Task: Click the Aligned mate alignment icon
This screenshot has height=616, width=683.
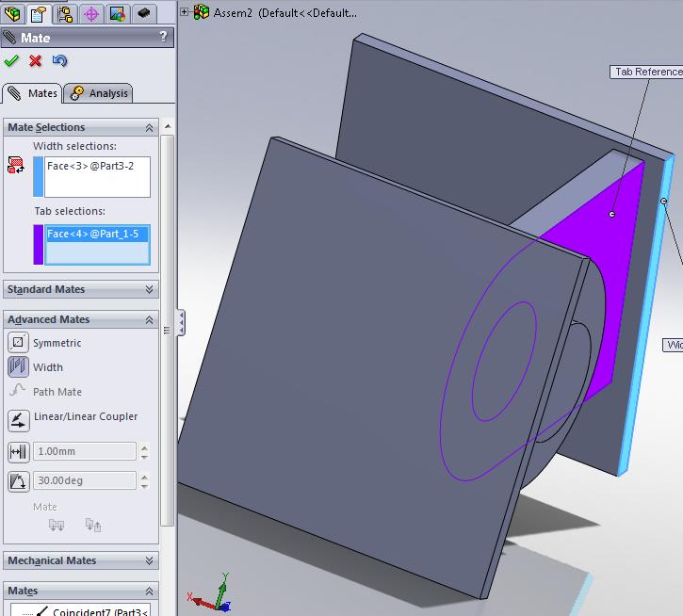Action: 57,526
